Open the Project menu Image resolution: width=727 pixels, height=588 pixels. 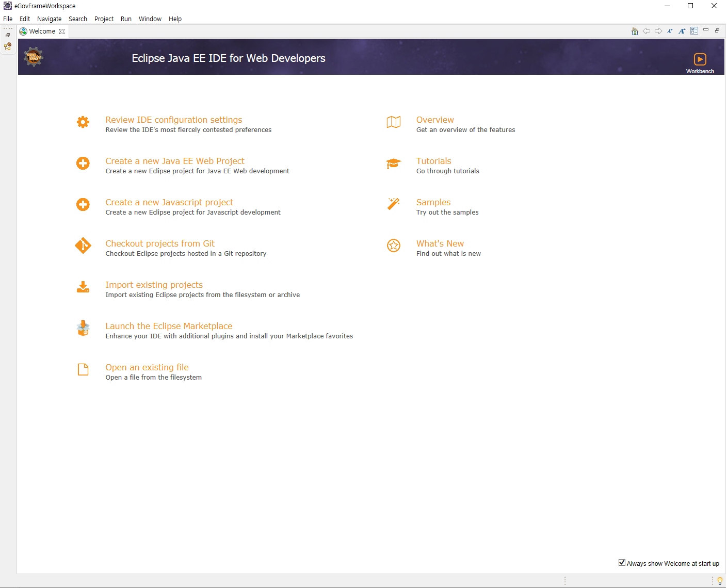coord(104,19)
